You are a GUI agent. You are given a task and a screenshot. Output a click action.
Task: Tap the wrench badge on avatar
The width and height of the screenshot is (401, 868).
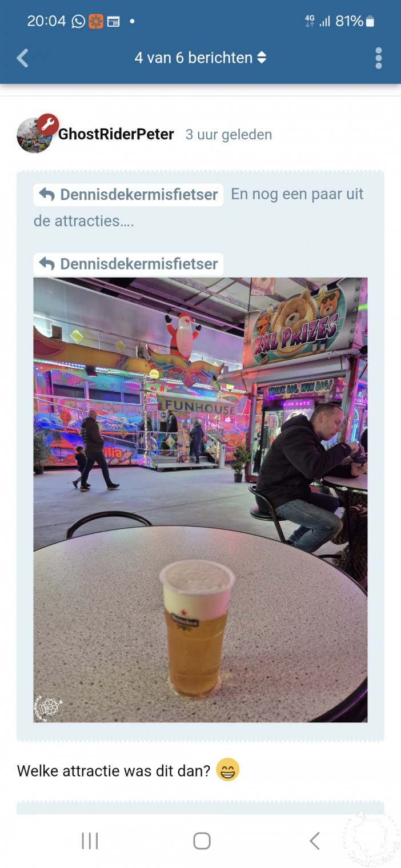pyautogui.click(x=48, y=124)
